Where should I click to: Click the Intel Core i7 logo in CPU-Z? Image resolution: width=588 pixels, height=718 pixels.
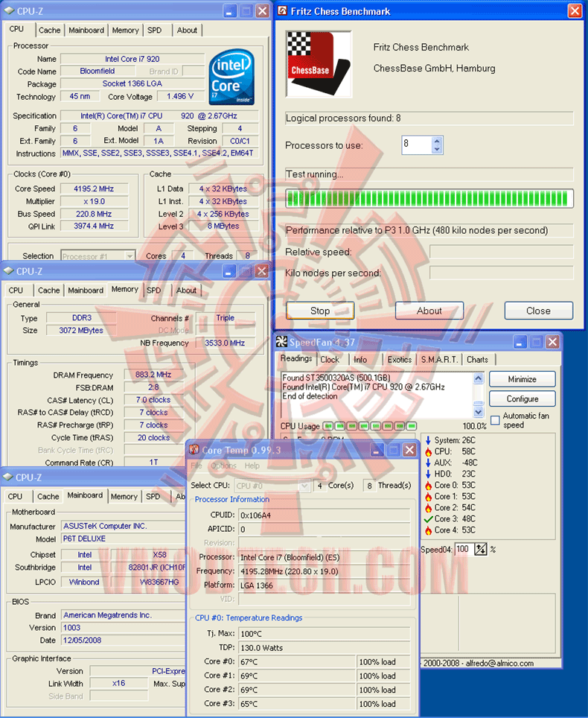click(x=231, y=77)
